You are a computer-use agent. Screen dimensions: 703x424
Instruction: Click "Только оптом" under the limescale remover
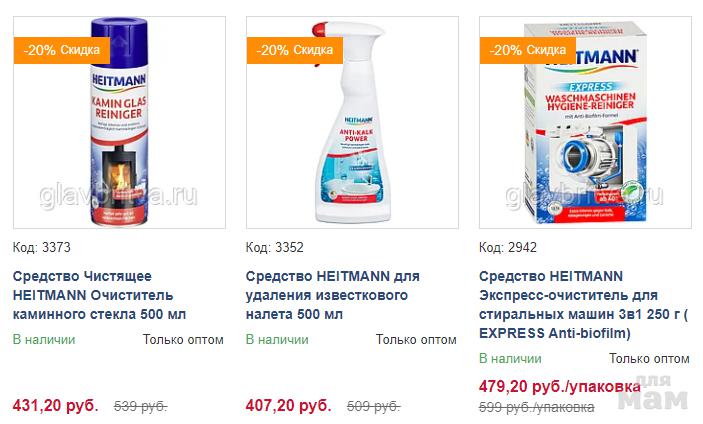(x=416, y=340)
